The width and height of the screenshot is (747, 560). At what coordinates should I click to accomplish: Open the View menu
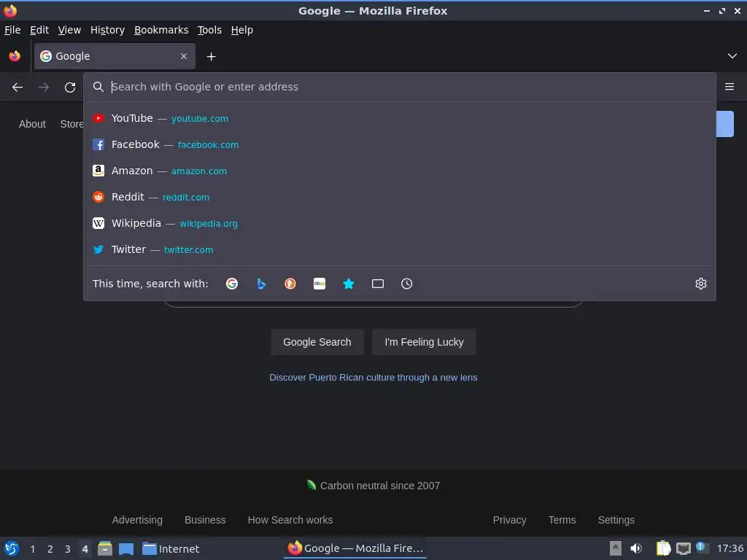click(x=69, y=30)
